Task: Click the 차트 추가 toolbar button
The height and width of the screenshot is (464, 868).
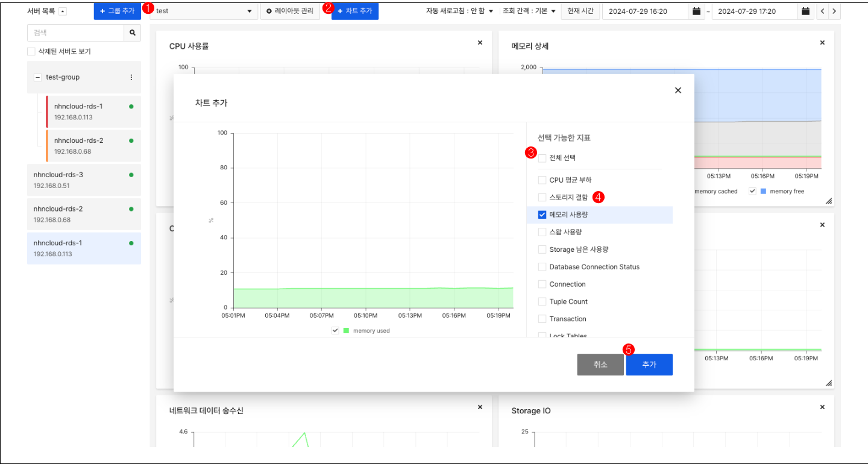Action: point(355,11)
